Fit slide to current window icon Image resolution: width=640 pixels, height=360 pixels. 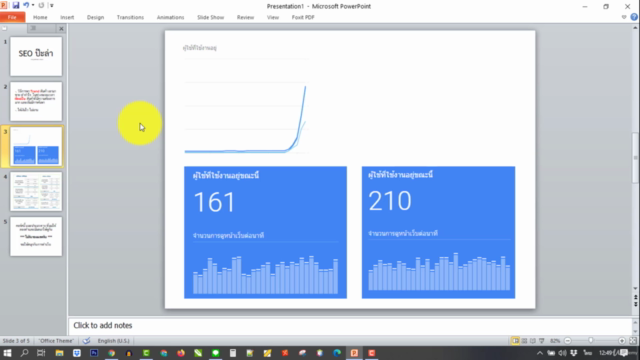tap(633, 340)
